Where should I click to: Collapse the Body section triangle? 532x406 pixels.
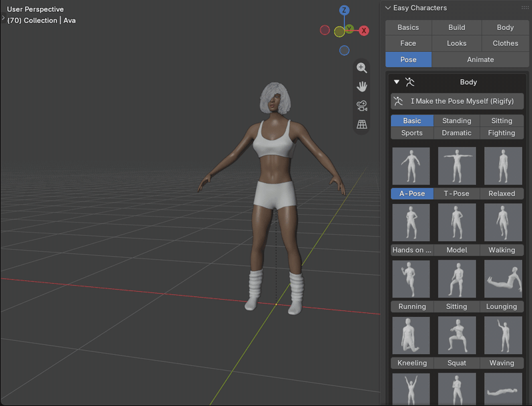396,82
